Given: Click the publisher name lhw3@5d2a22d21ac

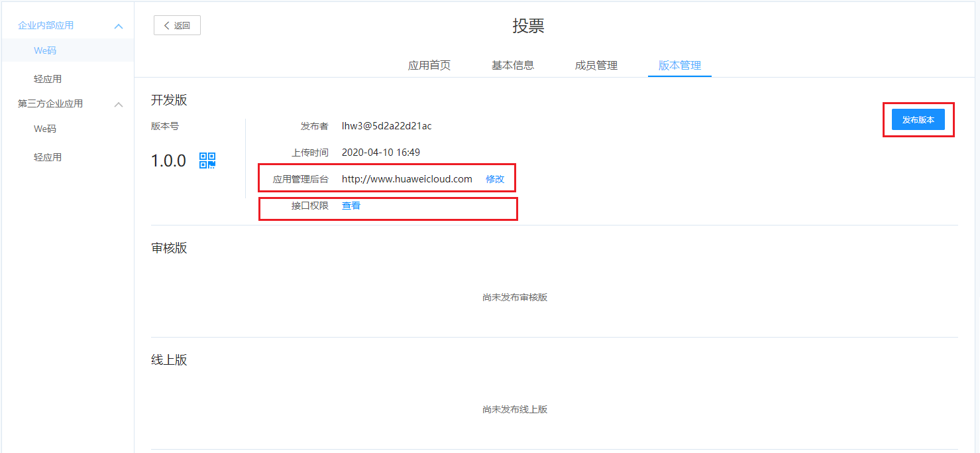Looking at the screenshot, I should 386,126.
